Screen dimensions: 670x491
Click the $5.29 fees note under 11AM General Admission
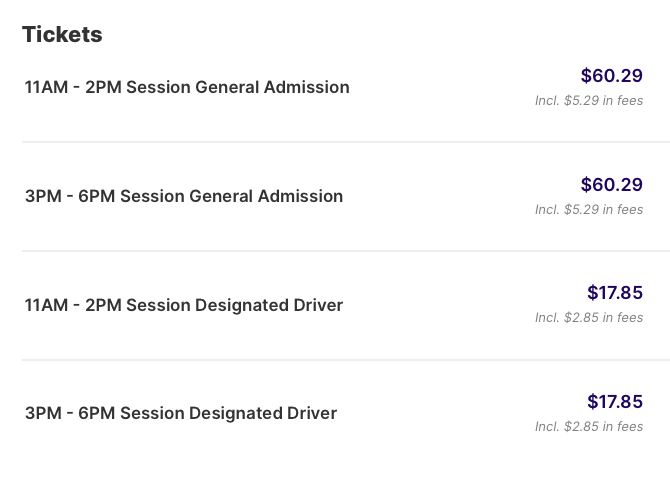coord(589,100)
